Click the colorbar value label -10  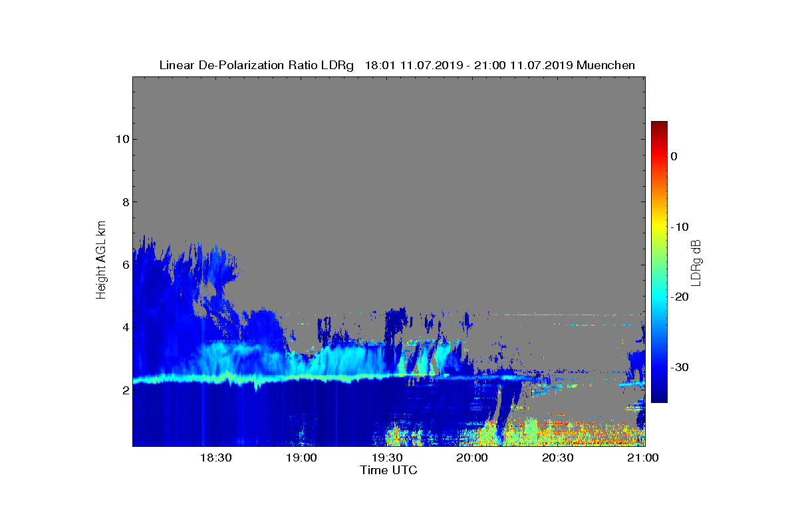679,227
